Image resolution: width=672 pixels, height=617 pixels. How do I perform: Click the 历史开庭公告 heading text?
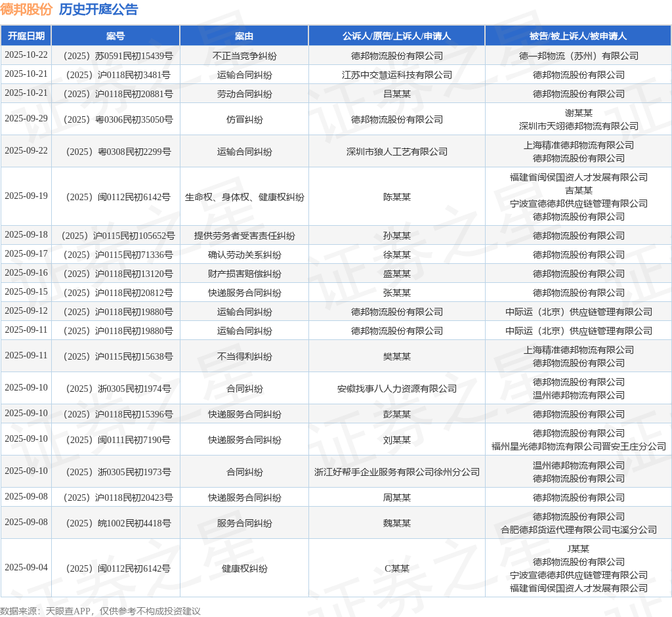coord(98,9)
